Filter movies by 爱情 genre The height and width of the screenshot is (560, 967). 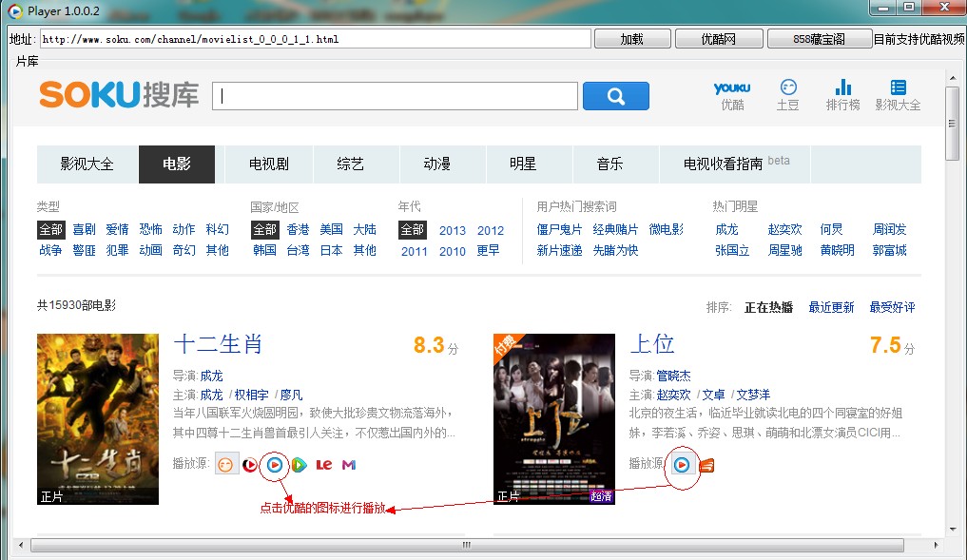point(117,229)
